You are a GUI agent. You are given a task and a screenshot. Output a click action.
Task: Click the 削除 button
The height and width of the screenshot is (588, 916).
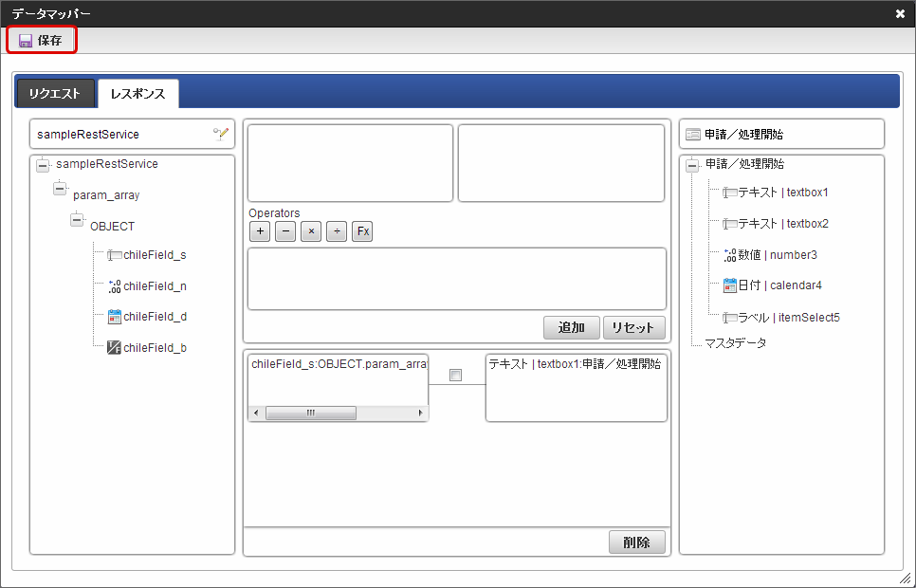(637, 542)
